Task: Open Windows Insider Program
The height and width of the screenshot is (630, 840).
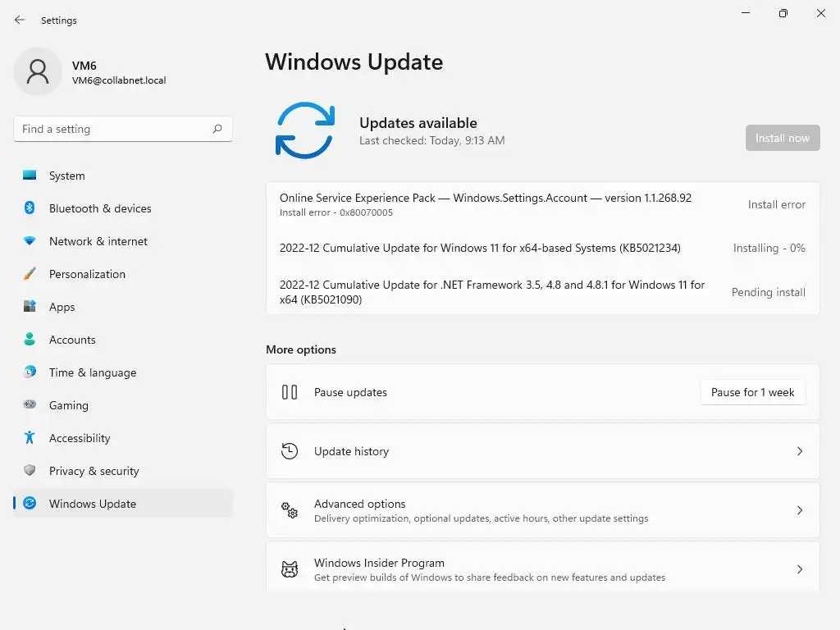Action: coord(543,567)
